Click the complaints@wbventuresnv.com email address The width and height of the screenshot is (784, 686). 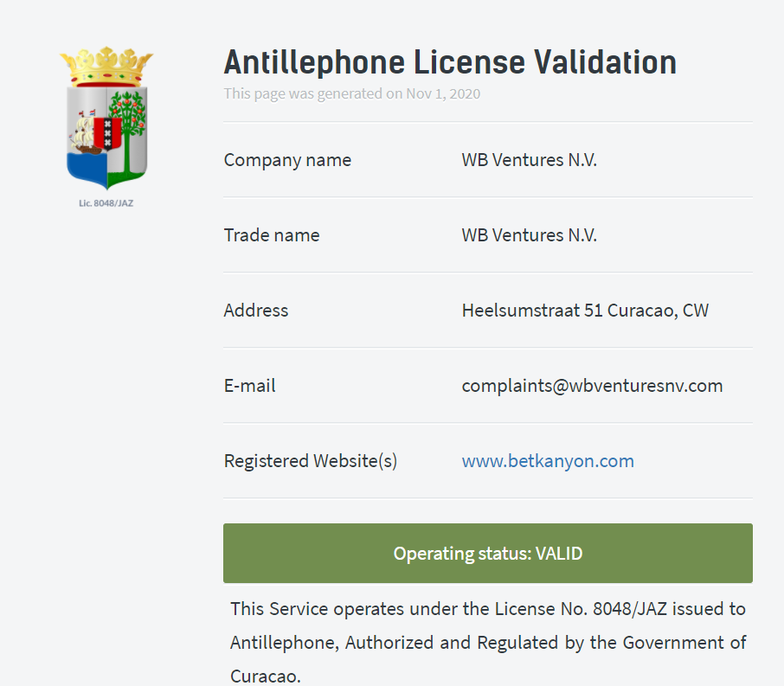click(x=592, y=386)
